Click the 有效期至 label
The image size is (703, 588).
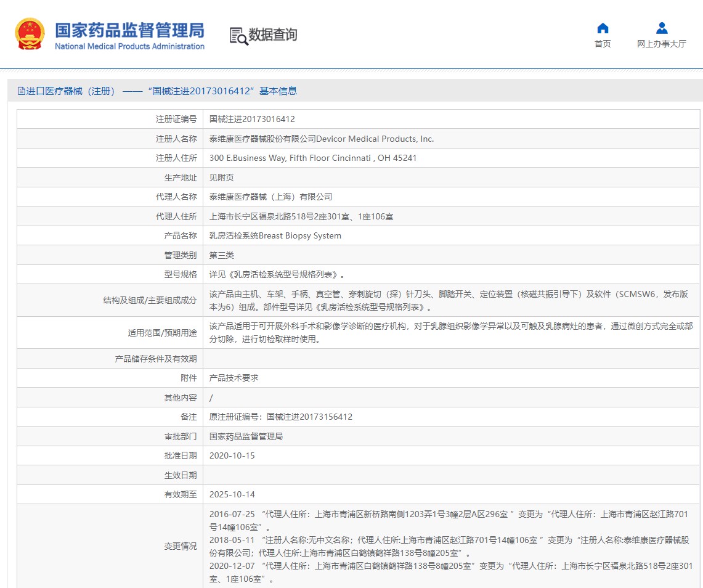(x=181, y=495)
